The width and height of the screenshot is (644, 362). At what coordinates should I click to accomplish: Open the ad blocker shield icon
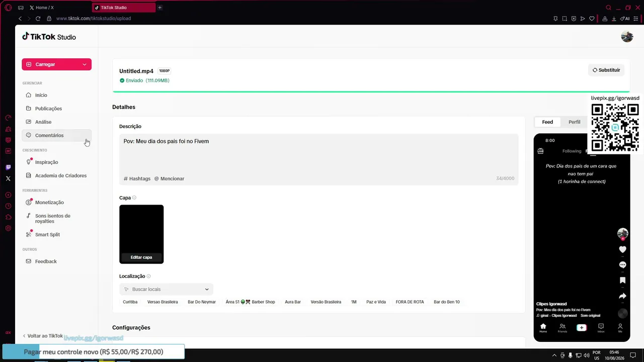point(574,19)
